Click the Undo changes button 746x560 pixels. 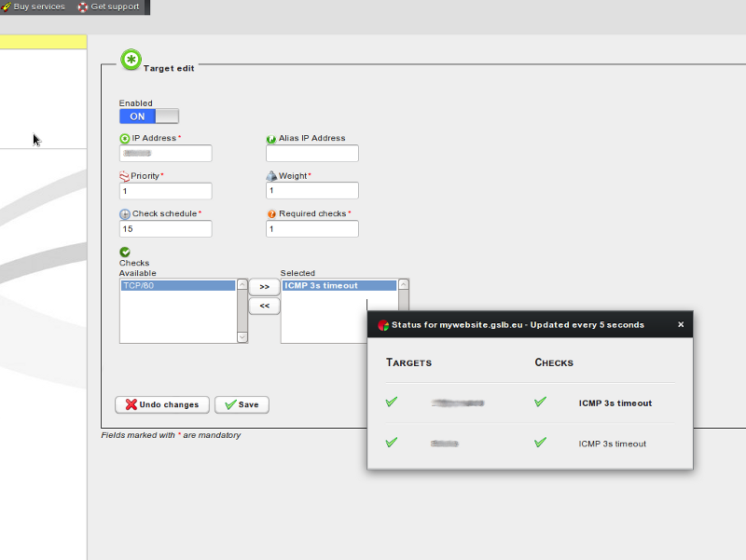pos(162,404)
